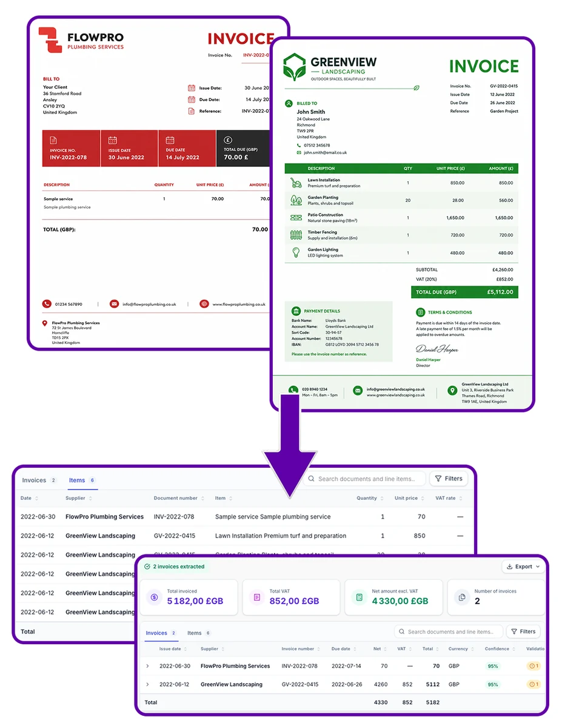562x728 pixels.
Task: Click the search field in front invoices panel
Action: coord(449,632)
